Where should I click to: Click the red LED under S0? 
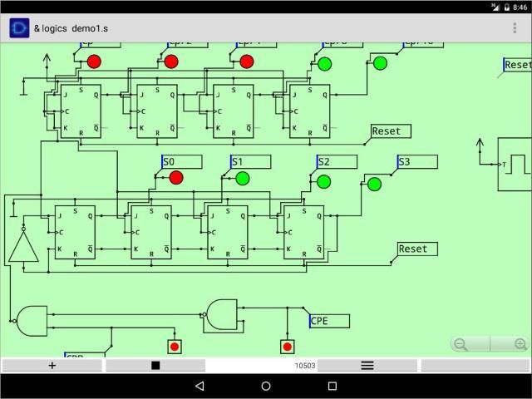(x=176, y=178)
